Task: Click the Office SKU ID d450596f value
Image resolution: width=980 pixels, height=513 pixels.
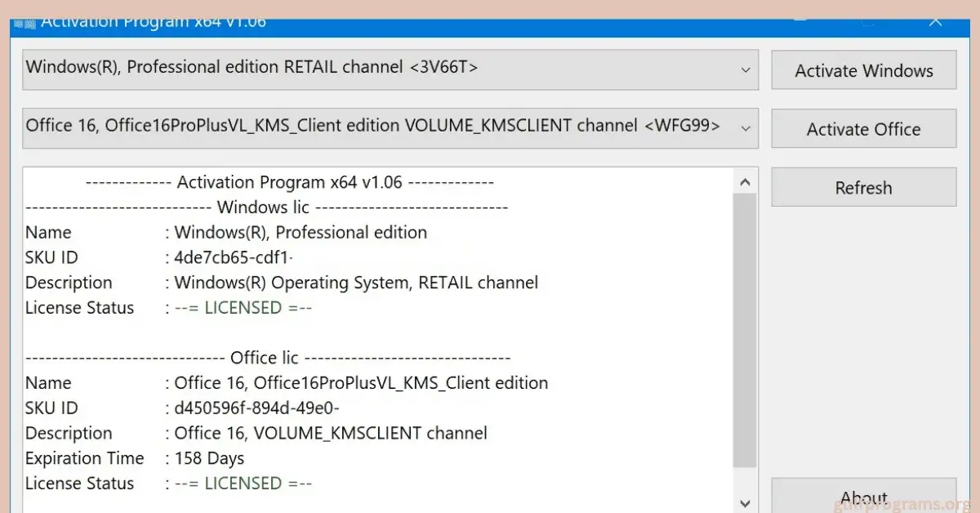Action: pyautogui.click(x=256, y=408)
